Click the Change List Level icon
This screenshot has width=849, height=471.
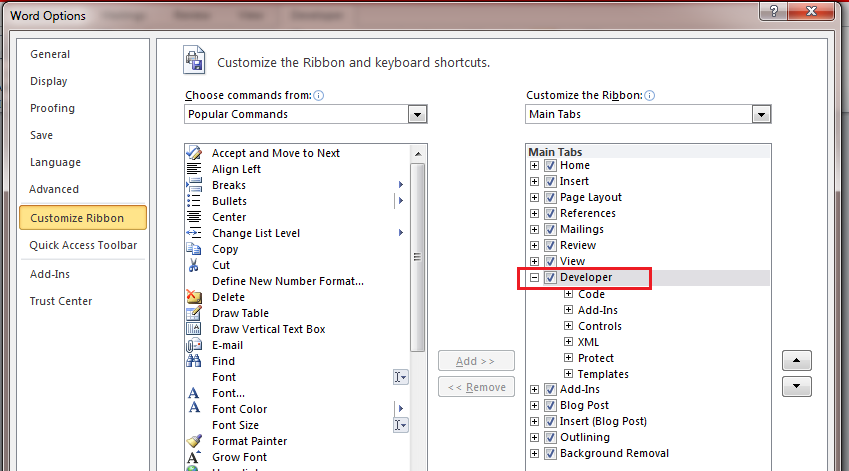(x=194, y=233)
